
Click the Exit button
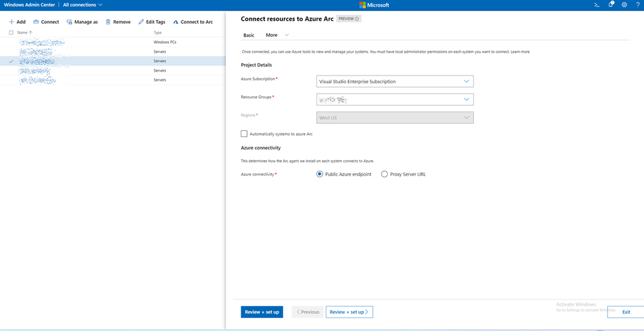[625, 312]
